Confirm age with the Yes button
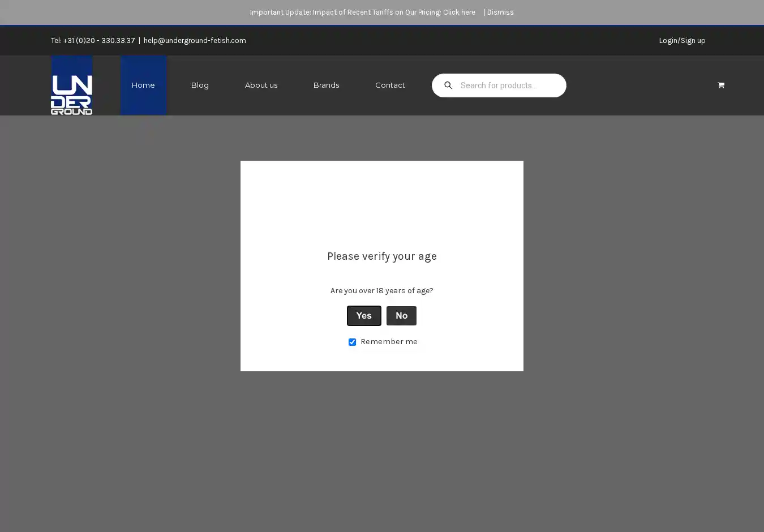This screenshot has width=764, height=532. tap(363, 316)
